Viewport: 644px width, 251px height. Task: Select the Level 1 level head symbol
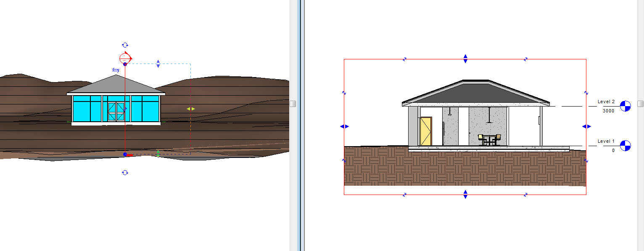coord(626,146)
